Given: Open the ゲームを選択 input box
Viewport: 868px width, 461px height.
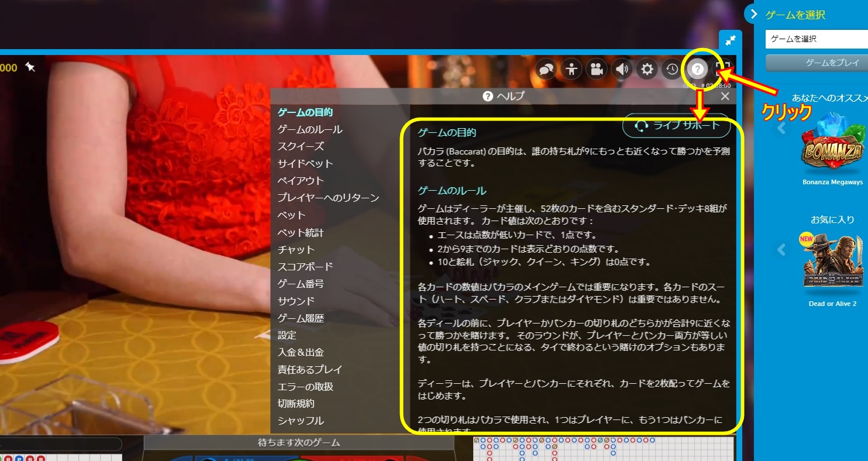Looking at the screenshot, I should point(817,39).
